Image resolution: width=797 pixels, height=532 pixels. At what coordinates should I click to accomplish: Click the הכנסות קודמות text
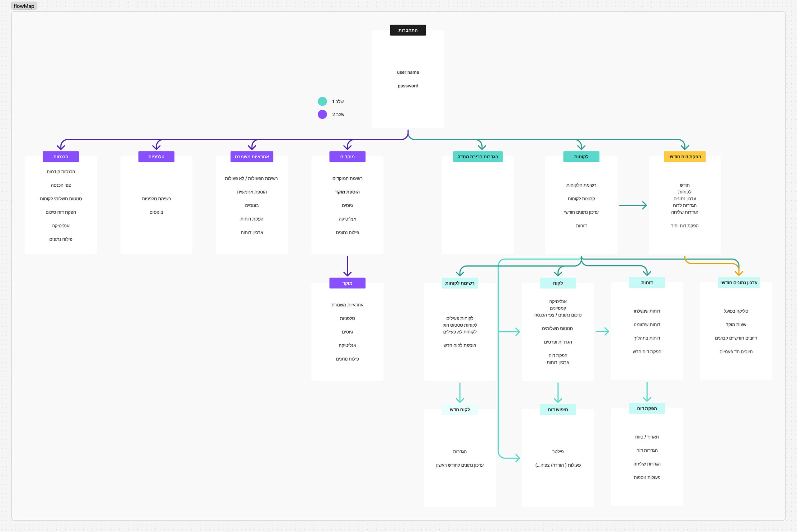(61, 172)
